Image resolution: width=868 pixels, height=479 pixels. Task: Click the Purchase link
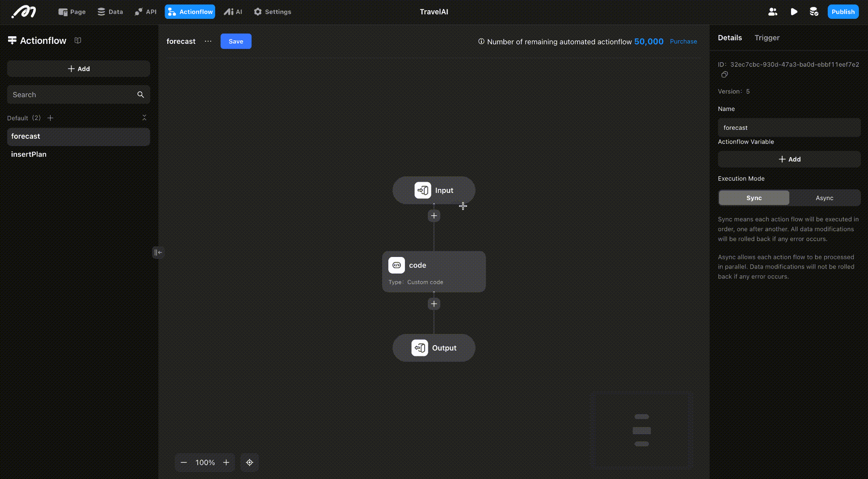click(683, 42)
